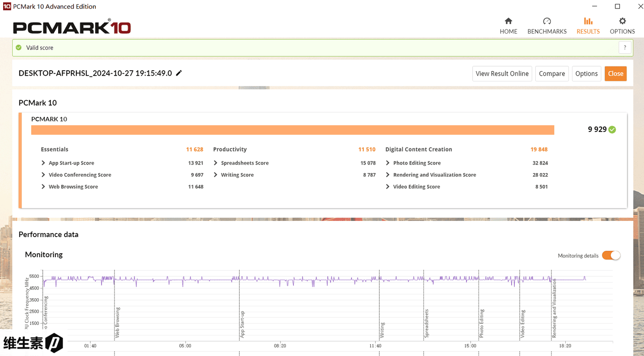
Task: Open the Benchmarks gauge icon
Action: pyautogui.click(x=547, y=21)
